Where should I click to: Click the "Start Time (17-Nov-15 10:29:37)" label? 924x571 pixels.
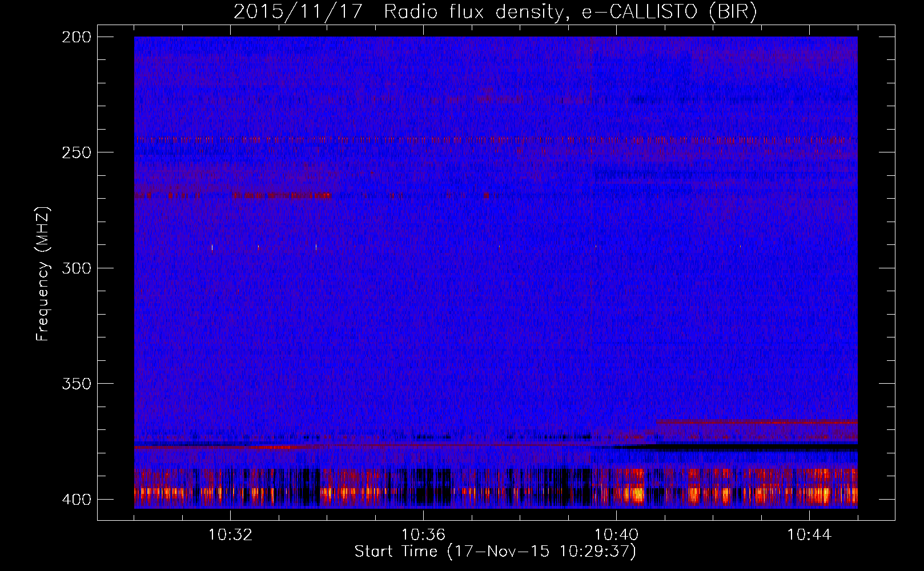[495, 552]
